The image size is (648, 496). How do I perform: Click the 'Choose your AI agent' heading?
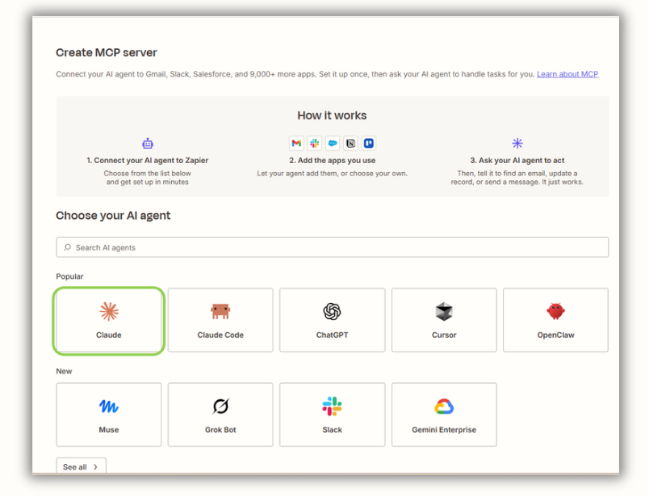pyautogui.click(x=113, y=216)
